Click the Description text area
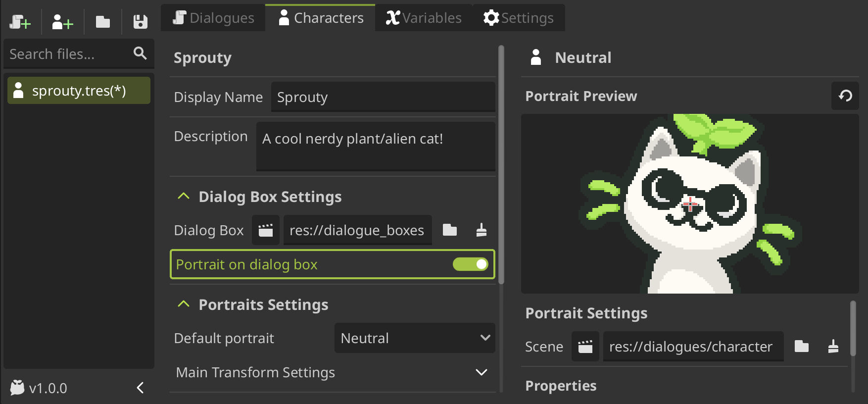The width and height of the screenshot is (868, 404). click(376, 147)
